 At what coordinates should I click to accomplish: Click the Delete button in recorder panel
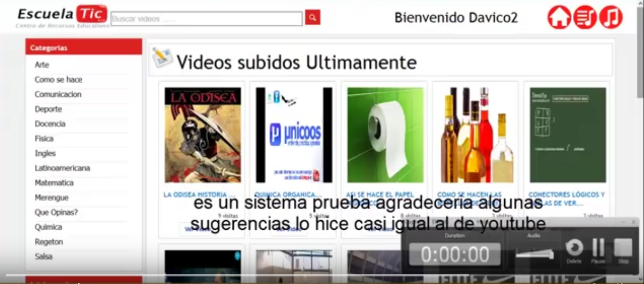click(574, 251)
